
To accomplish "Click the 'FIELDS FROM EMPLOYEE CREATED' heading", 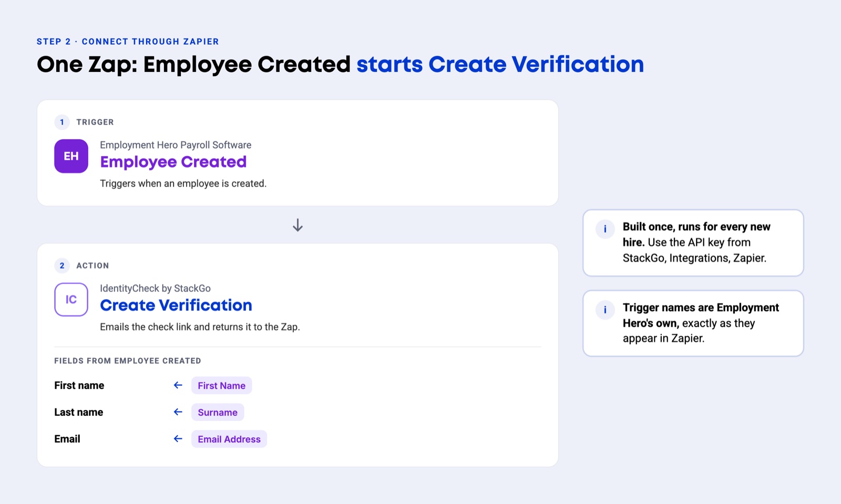I will [x=128, y=361].
